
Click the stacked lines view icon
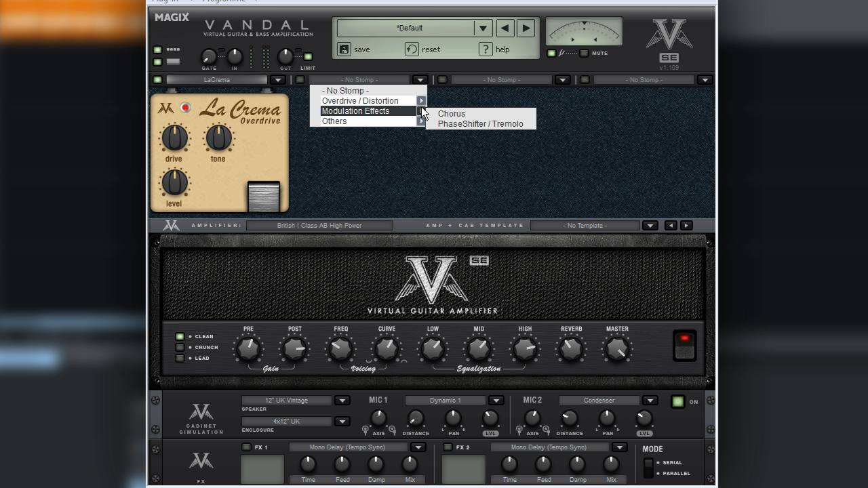coord(173,62)
